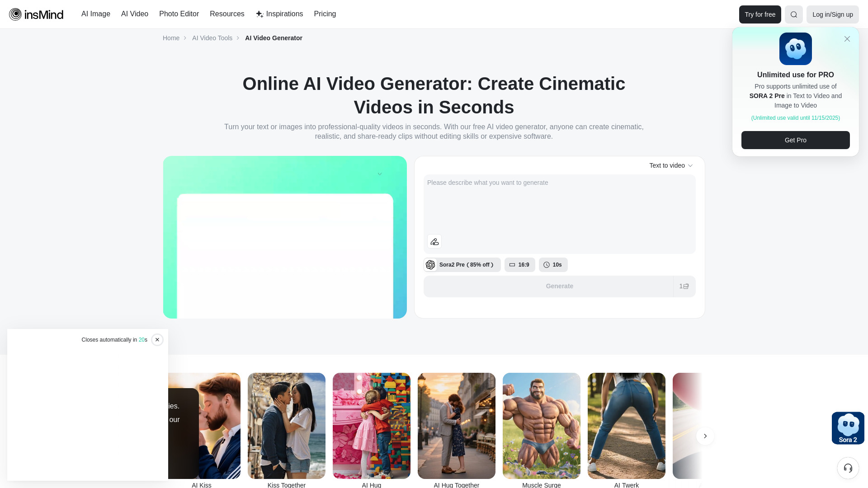Select the Sora2 Pre model icon
Viewport: 868px width, 488px height.
430,265
